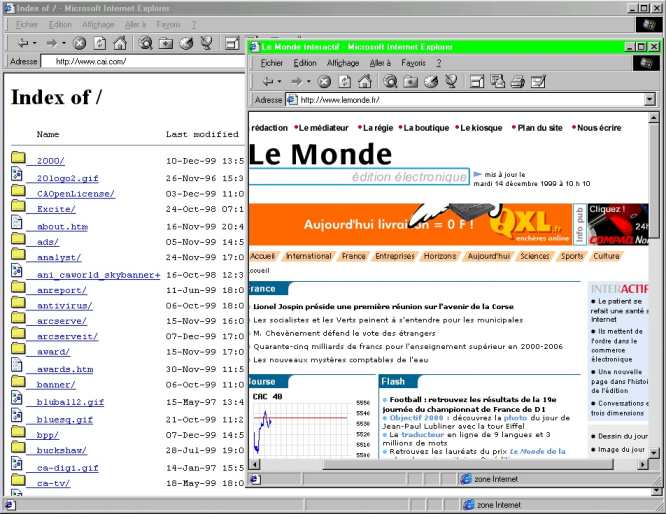The width and height of the screenshot is (666, 514).
Task: Click horizontal scrollbar right arrow in Le Monde
Action: [643, 464]
